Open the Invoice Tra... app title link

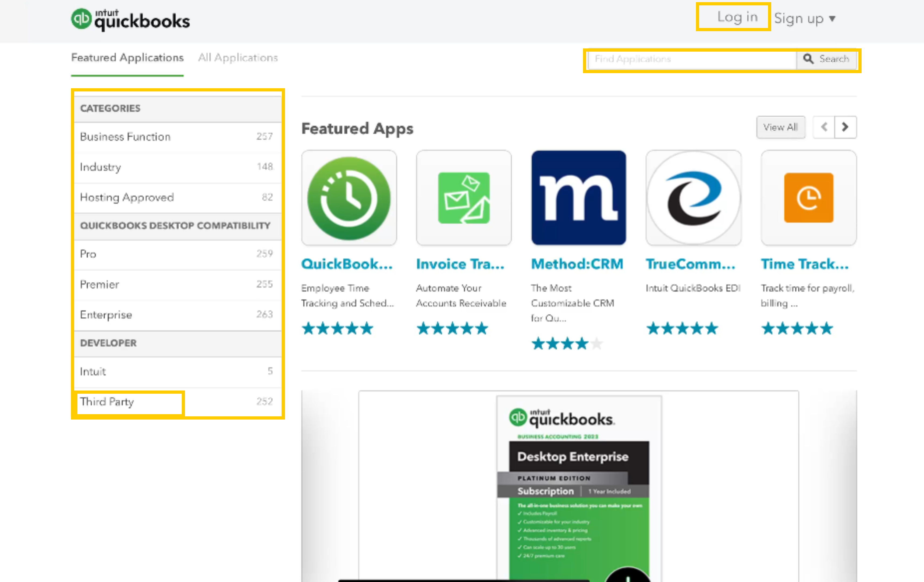(460, 264)
